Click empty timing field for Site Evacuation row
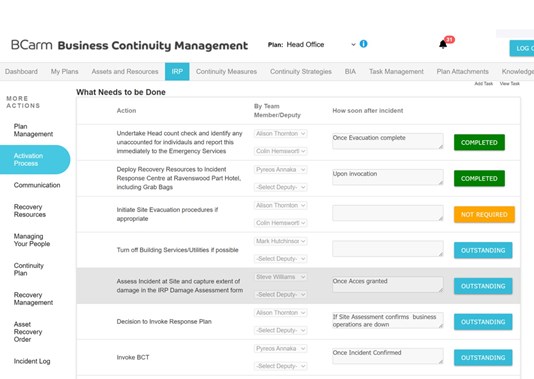 coord(388,213)
